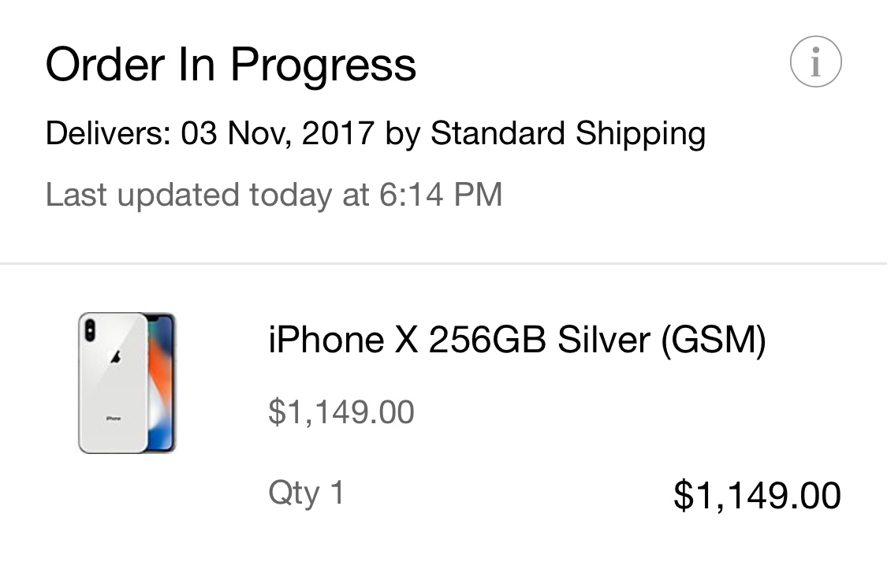Image resolution: width=887 pixels, height=588 pixels.
Task: Click the Delivers: label
Action: [108, 133]
